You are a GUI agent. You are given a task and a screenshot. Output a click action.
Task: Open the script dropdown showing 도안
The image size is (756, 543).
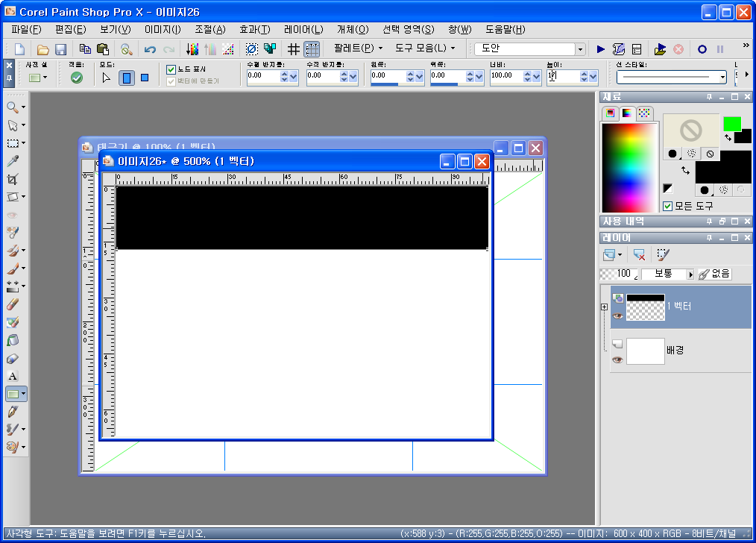(x=580, y=48)
